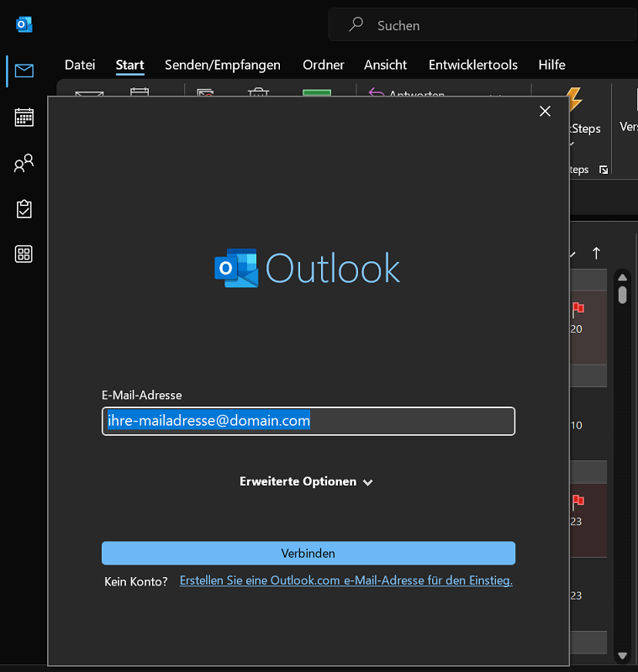
Task: Open the Datei menu
Action: pyautogui.click(x=80, y=65)
